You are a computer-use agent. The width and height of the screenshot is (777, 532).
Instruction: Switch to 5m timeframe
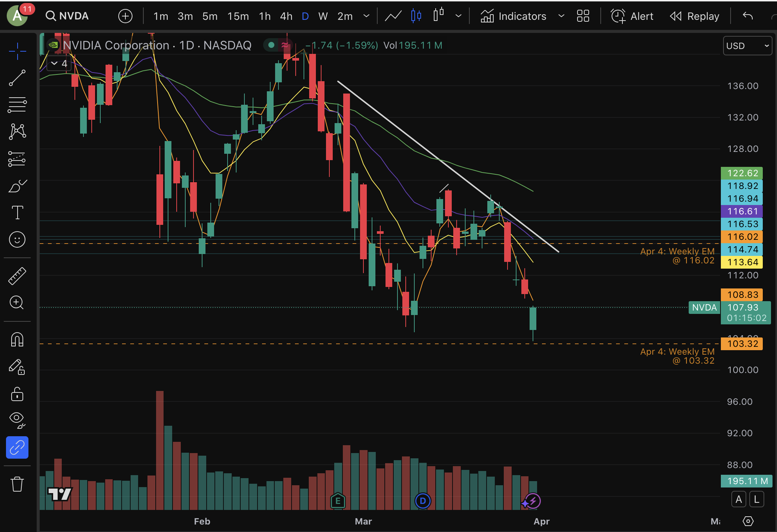pos(210,16)
